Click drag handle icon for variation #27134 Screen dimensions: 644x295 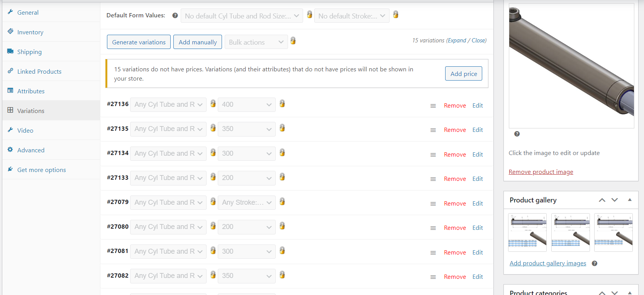[x=433, y=155]
